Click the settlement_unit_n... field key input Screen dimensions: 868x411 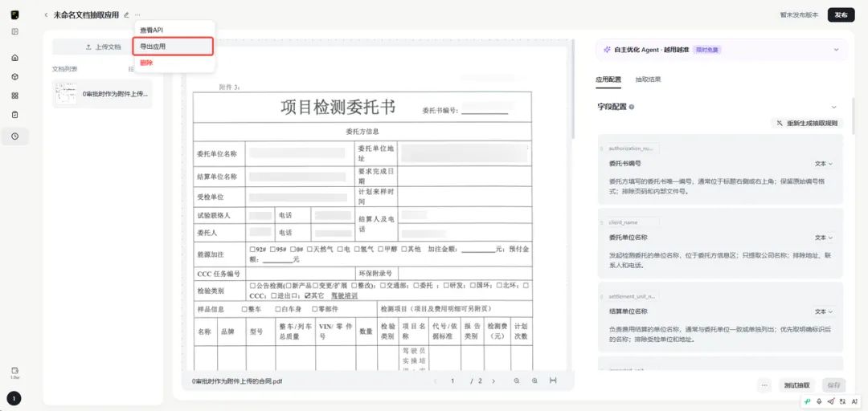[x=633, y=296]
